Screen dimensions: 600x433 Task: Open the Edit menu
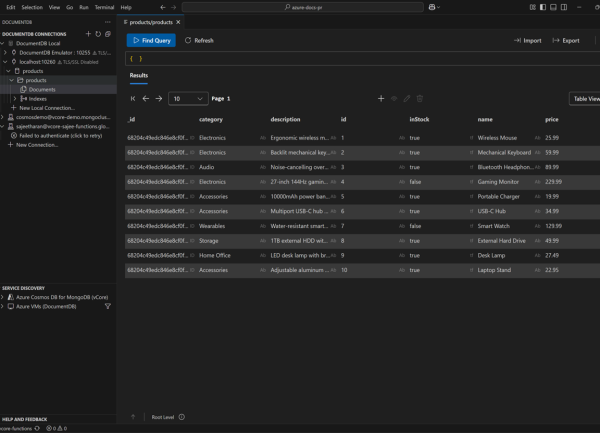tap(11, 7)
